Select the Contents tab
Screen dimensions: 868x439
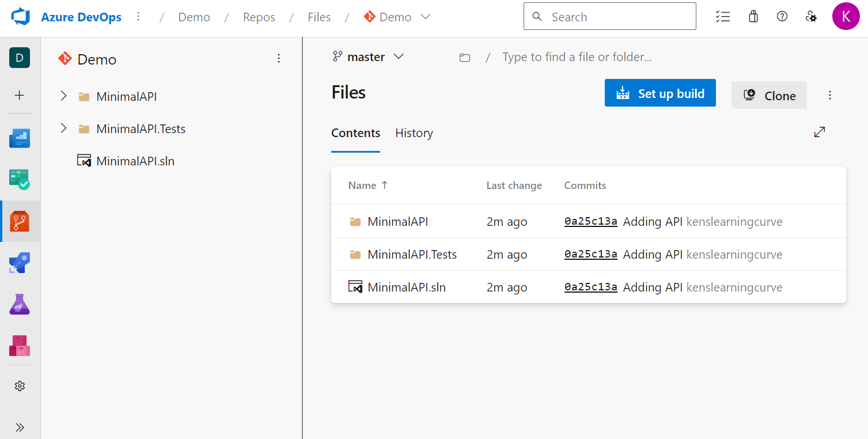coord(355,133)
